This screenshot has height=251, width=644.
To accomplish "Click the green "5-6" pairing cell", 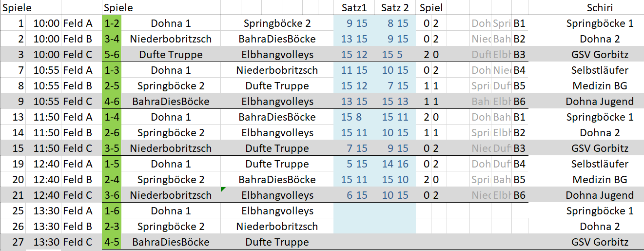I will click(112, 55).
